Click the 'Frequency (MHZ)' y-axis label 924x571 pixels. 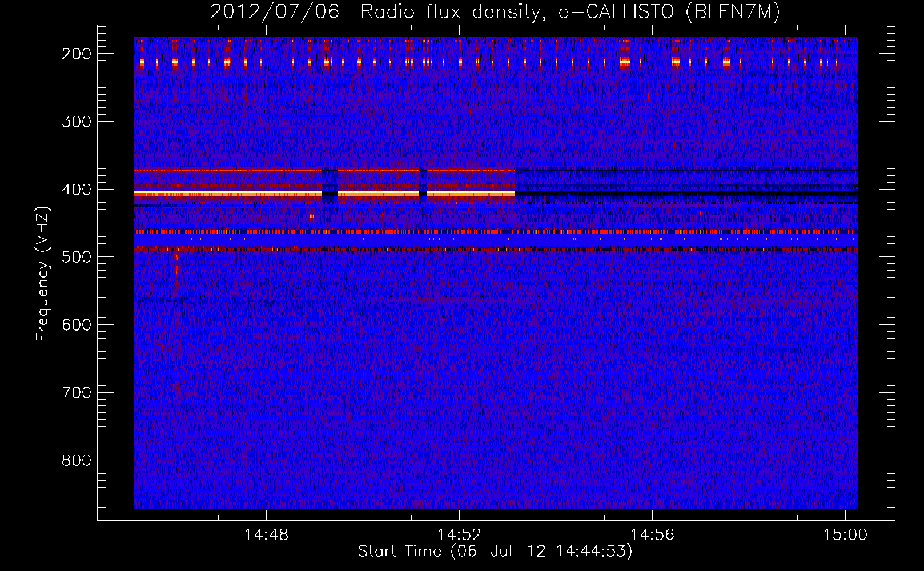pos(43,274)
